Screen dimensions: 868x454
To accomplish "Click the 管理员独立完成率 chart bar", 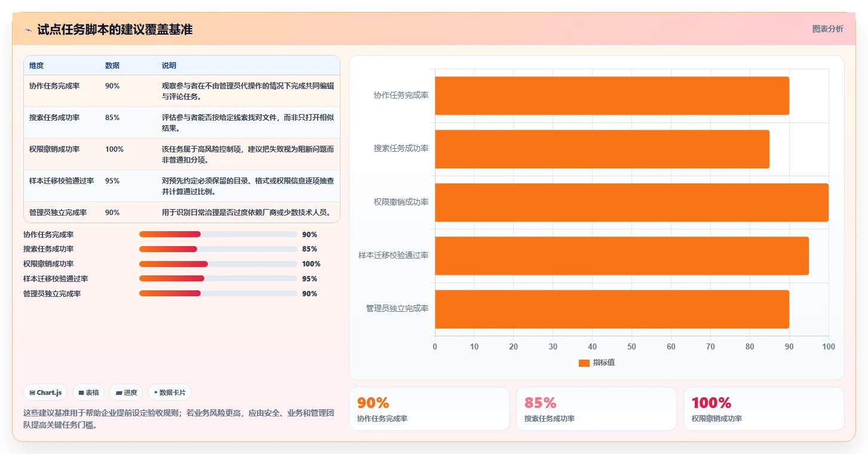I will [x=612, y=309].
